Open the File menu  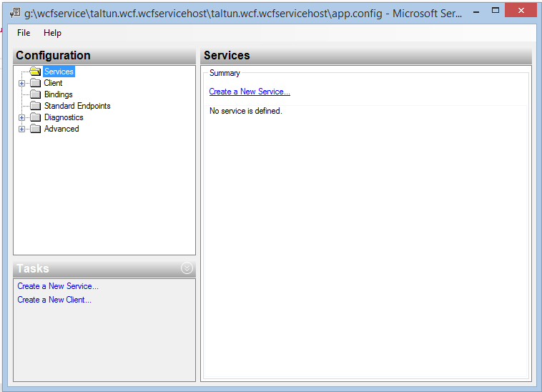tap(24, 33)
